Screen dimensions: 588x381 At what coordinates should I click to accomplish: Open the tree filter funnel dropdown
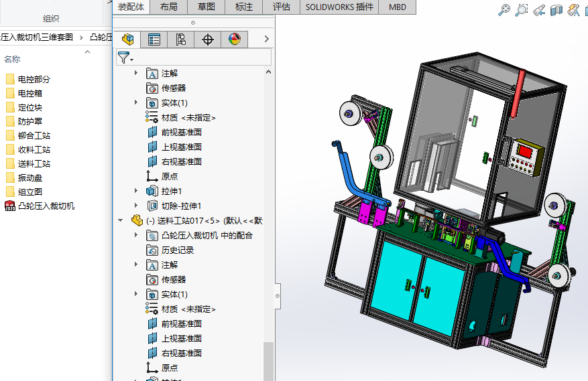[x=125, y=58]
